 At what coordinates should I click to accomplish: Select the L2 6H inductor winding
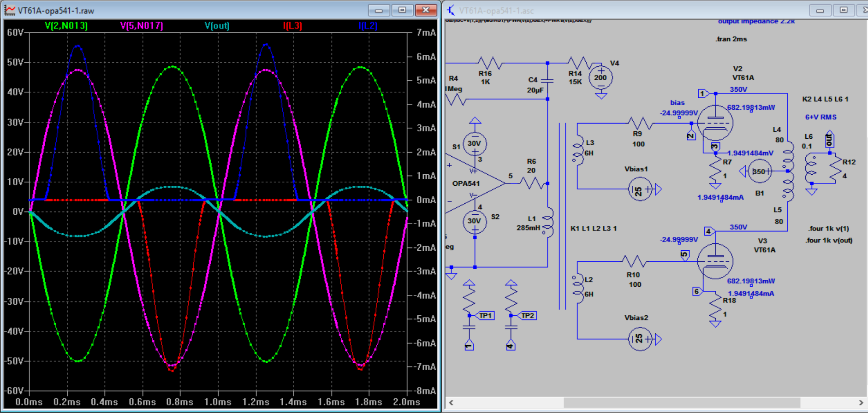[x=577, y=287]
